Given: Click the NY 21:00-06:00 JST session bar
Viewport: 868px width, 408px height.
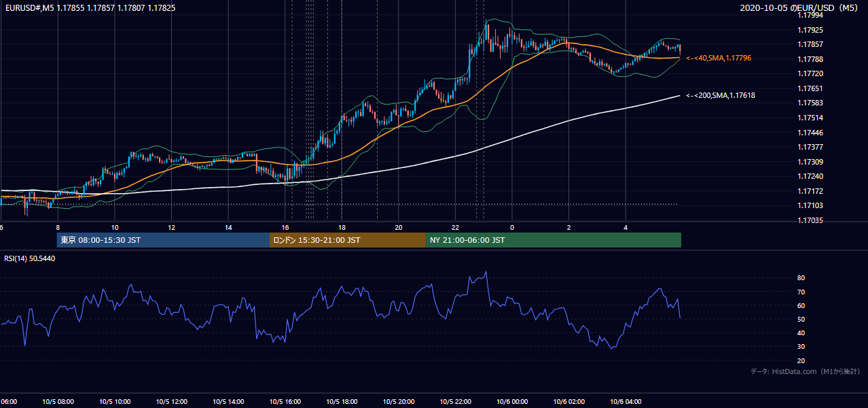Looking at the screenshot, I should pyautogui.click(x=554, y=240).
